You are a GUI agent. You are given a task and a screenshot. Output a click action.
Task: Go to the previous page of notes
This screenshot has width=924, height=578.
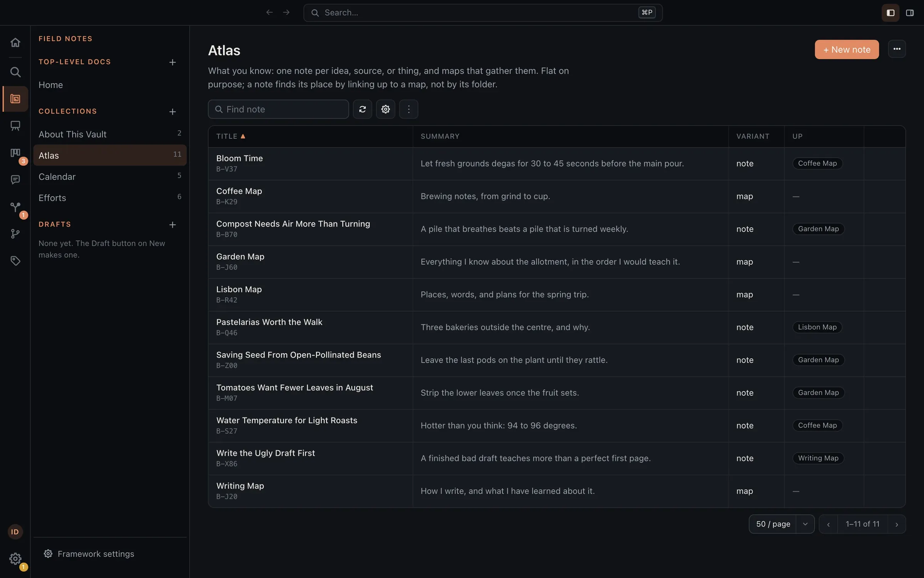tap(828, 524)
